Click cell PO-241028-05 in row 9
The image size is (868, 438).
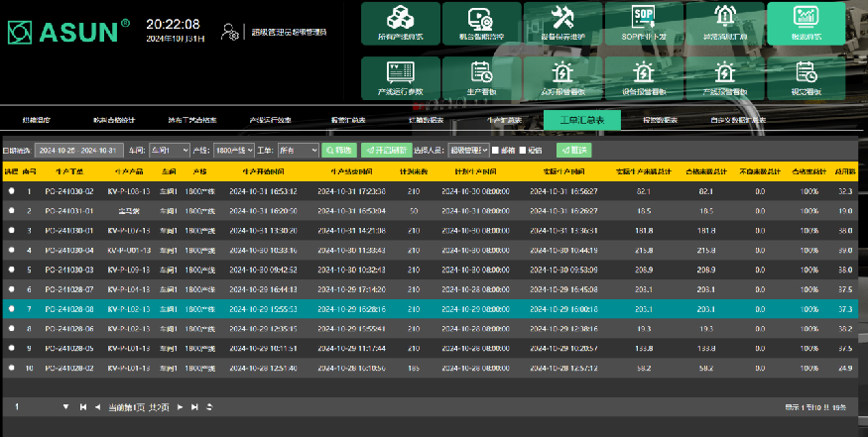point(69,349)
